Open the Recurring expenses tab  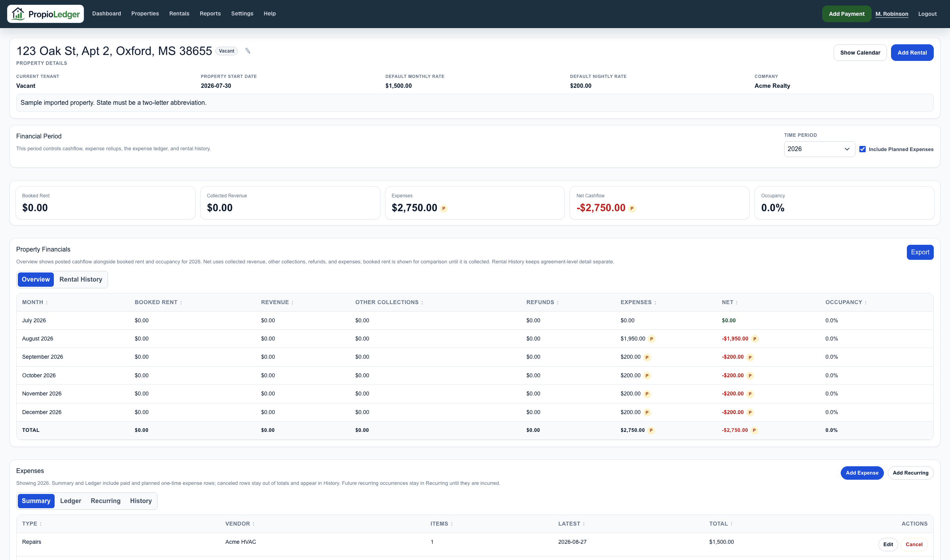click(x=106, y=501)
